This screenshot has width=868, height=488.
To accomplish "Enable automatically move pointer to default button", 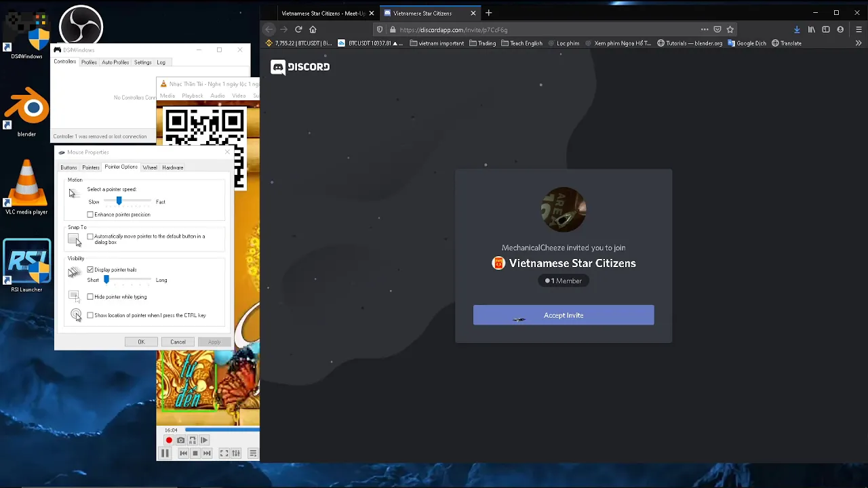I will pos(90,237).
